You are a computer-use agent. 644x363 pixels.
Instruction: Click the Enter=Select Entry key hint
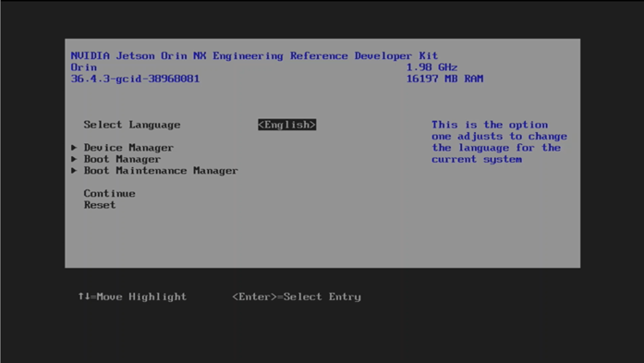297,296
